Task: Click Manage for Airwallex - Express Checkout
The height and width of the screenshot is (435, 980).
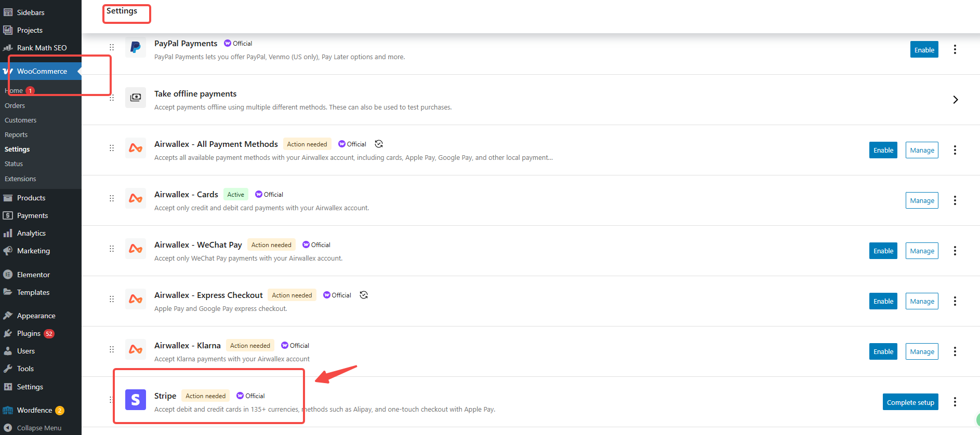Action: coord(922,301)
